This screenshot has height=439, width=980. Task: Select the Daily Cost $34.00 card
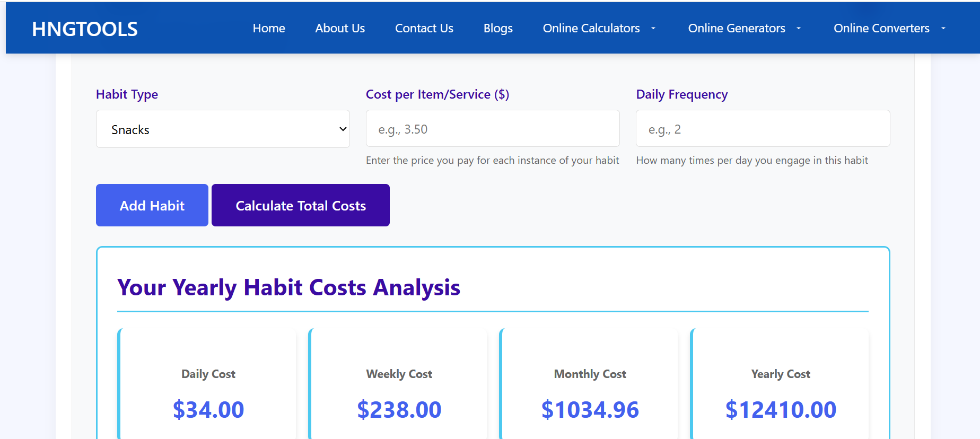[208, 392]
